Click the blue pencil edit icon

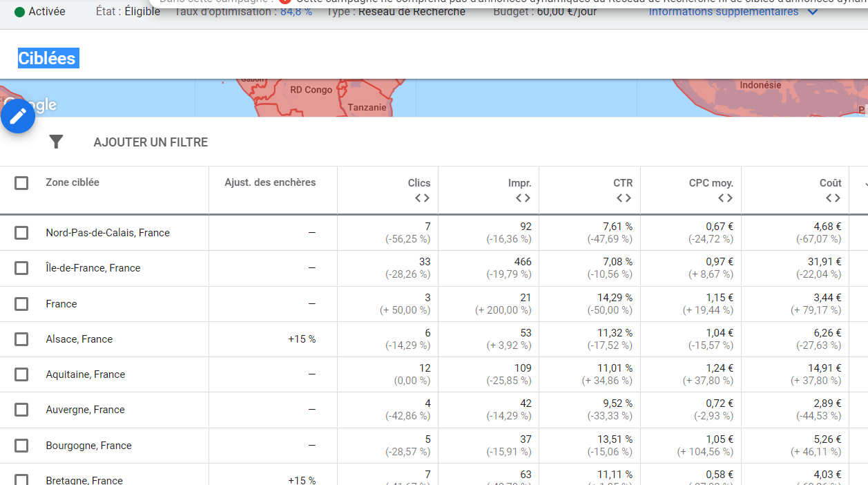click(x=17, y=115)
